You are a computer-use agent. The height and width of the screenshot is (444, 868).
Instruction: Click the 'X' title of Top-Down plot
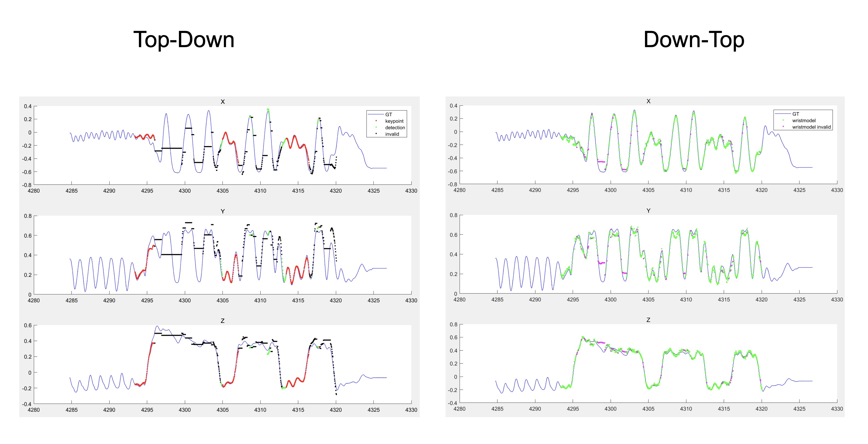[223, 101]
